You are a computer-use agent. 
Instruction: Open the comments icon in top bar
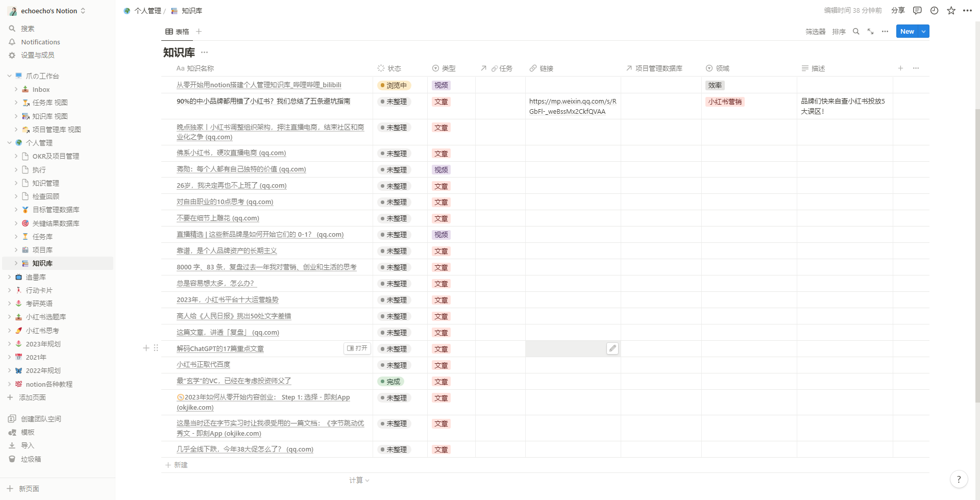tap(917, 11)
